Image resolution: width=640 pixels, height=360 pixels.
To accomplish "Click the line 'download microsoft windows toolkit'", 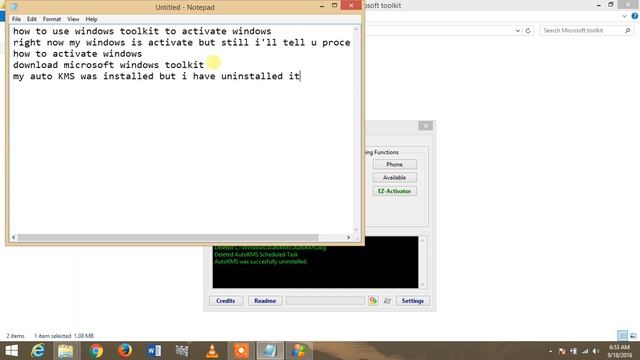I will click(x=108, y=65).
